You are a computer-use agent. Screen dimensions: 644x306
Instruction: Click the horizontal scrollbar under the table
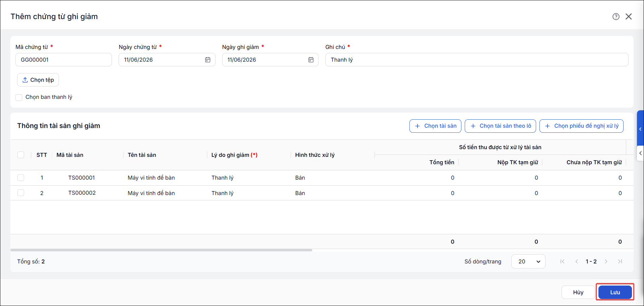coord(161,250)
